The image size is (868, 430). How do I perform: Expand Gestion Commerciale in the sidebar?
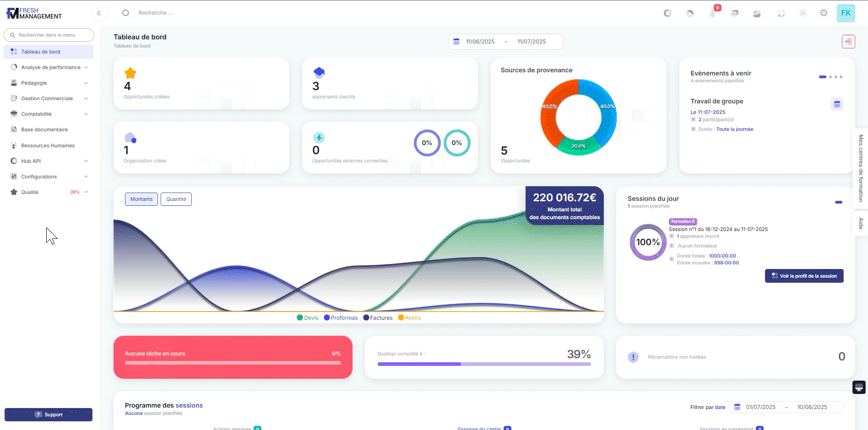pyautogui.click(x=49, y=98)
